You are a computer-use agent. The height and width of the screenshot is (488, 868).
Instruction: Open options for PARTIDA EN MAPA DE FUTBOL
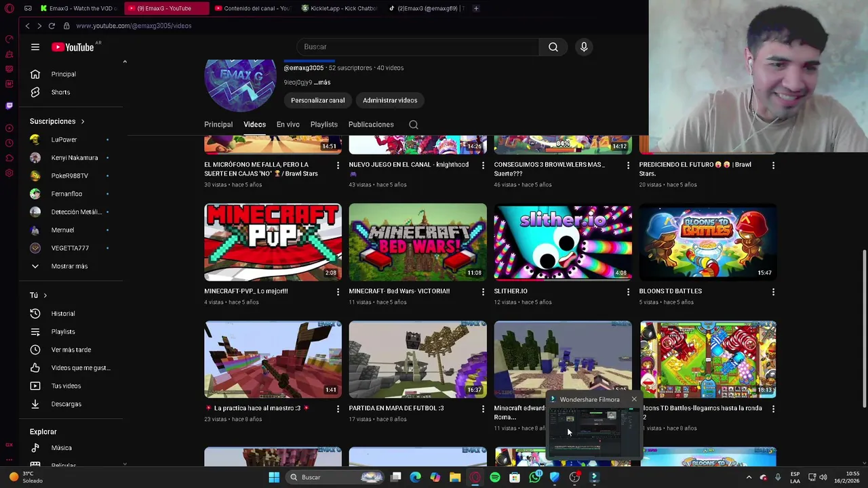[483, 409]
